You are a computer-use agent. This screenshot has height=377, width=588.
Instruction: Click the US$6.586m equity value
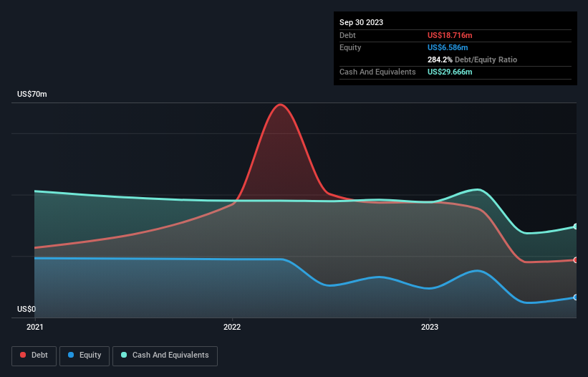pos(448,47)
